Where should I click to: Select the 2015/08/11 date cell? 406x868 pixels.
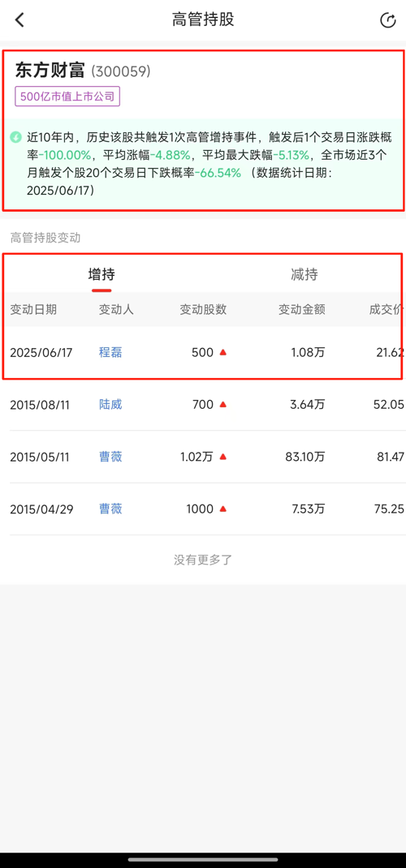coord(38,405)
